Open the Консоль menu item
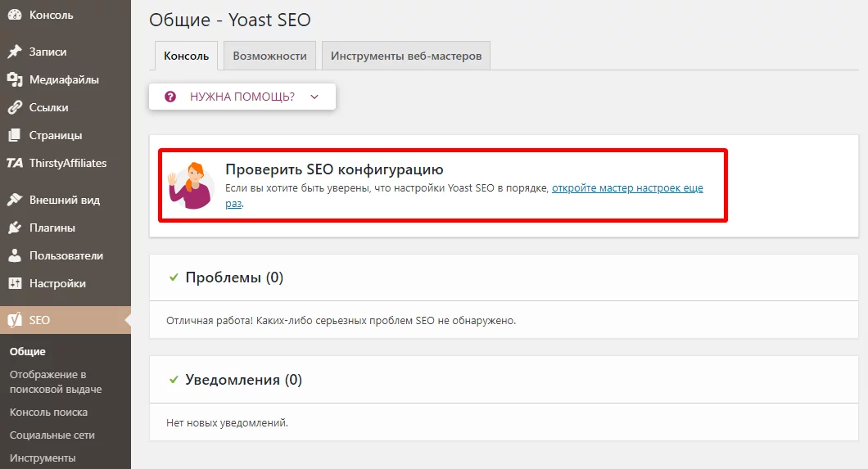 click(x=66, y=15)
